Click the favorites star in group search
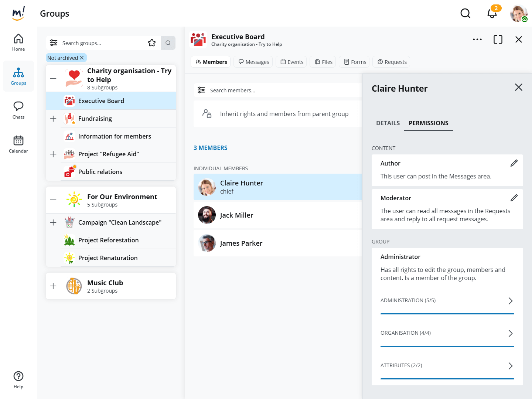This screenshot has width=532, height=399. [x=152, y=43]
